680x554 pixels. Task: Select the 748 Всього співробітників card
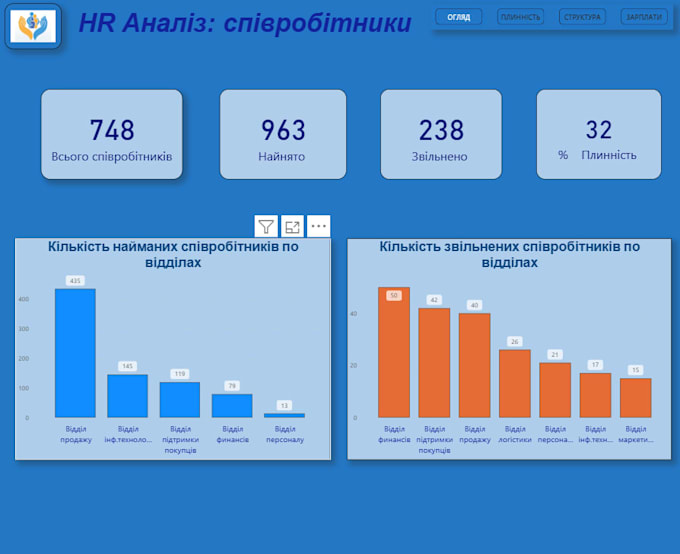click(112, 134)
